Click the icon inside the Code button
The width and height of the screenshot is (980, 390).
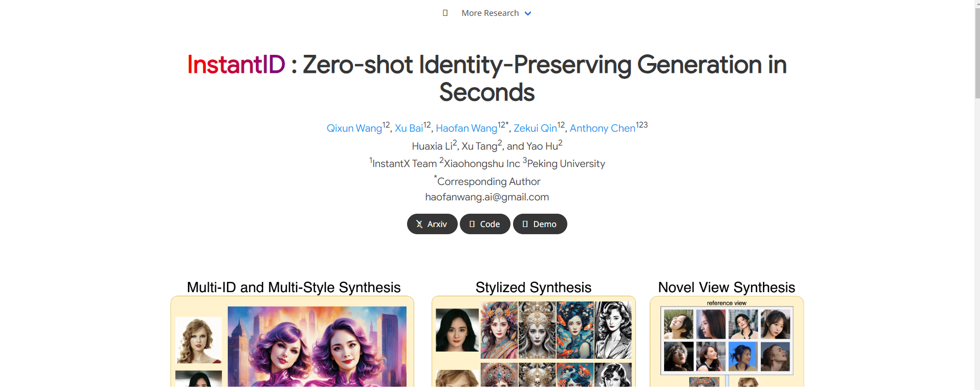(472, 224)
